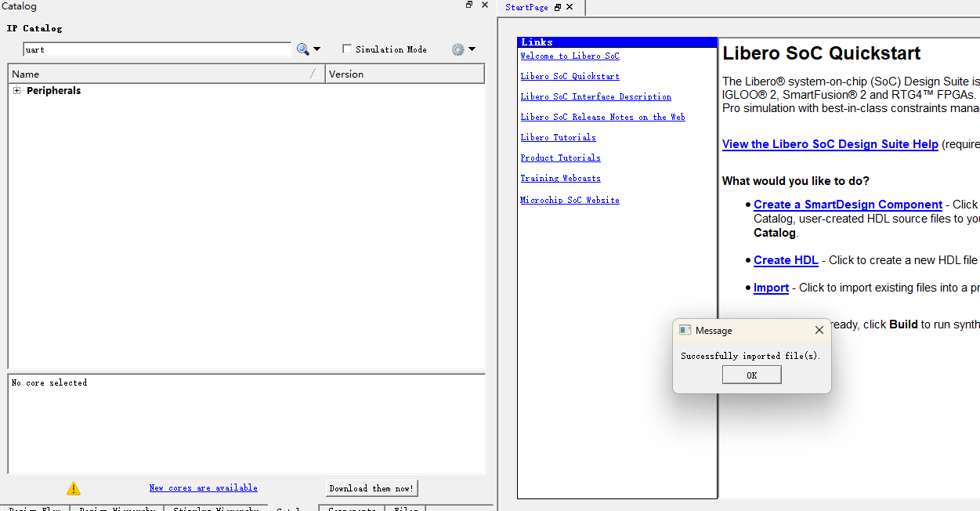980x511 pixels.
Task: Open the gear options dropdown arrow
Action: coord(472,49)
